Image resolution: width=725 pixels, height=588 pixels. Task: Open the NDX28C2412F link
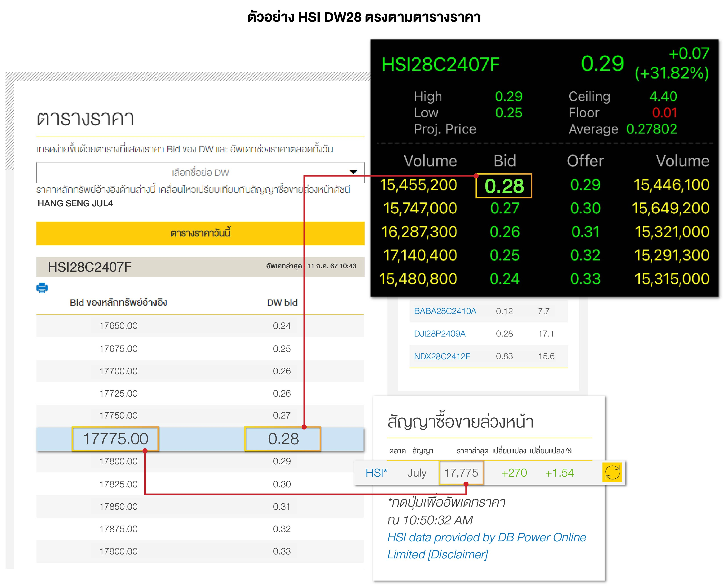tap(442, 356)
